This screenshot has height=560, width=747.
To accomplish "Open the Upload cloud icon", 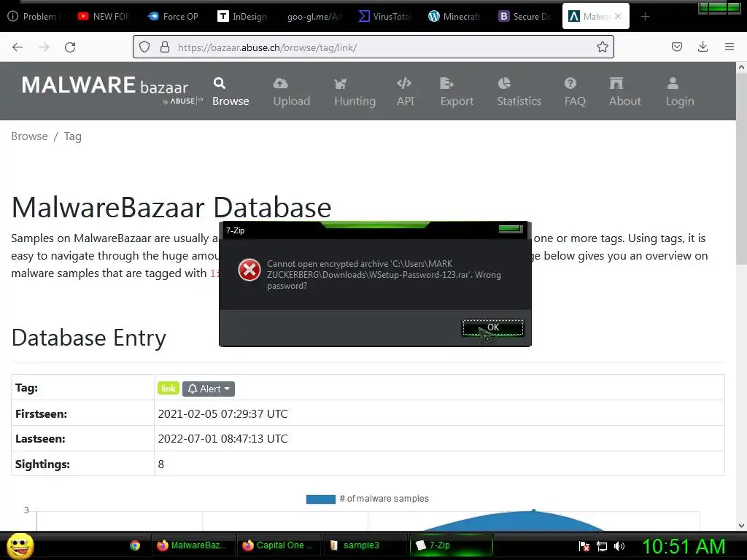I will click(x=280, y=84).
